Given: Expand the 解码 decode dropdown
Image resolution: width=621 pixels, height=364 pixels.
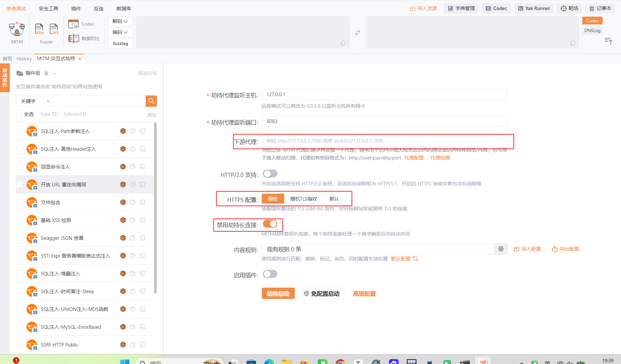Looking at the screenshot, I should tap(120, 21).
